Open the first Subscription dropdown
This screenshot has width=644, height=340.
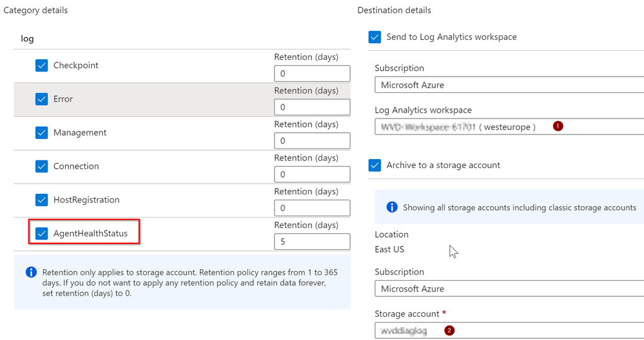[x=509, y=85]
